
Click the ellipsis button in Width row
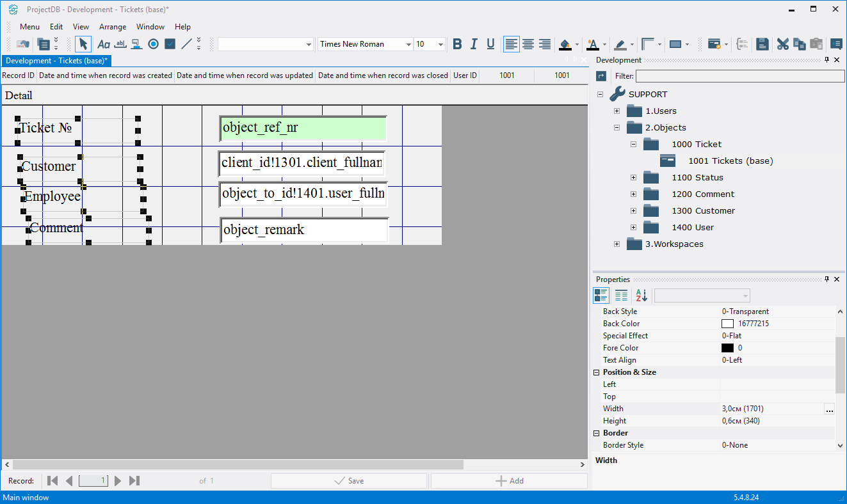[x=829, y=409]
